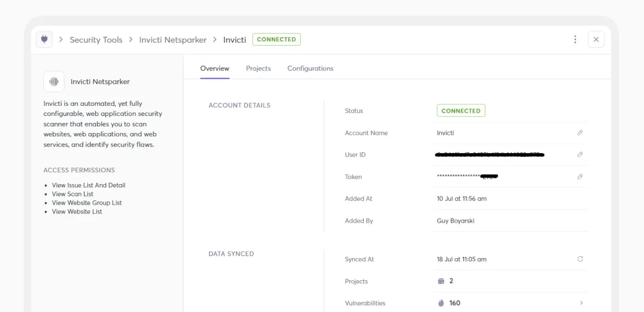Edit the Token with link icon
This screenshot has height=312, width=644.
coord(580,177)
